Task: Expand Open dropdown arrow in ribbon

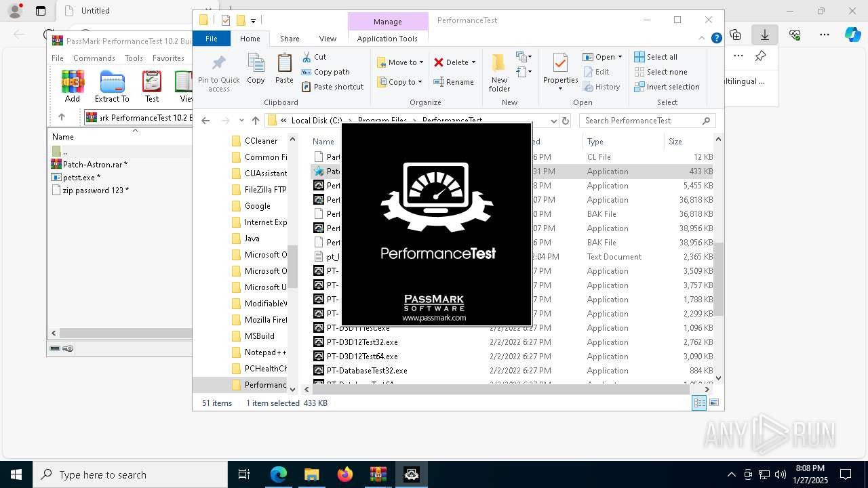Action: click(x=620, y=57)
